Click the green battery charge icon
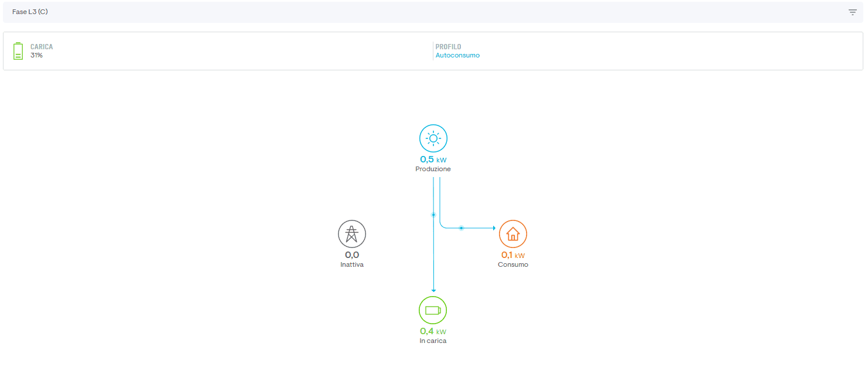Image resolution: width=868 pixels, height=377 pixels. (x=18, y=51)
